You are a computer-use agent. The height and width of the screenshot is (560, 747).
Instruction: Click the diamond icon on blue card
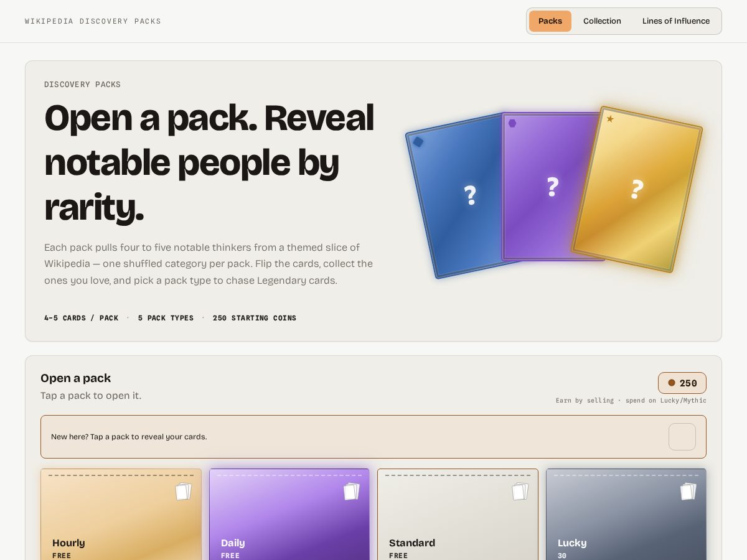(418, 142)
